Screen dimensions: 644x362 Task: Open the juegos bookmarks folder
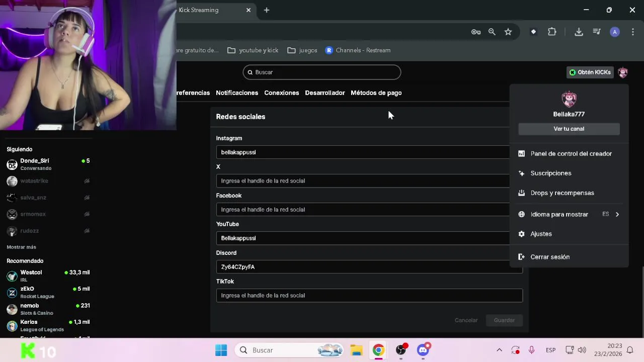[x=302, y=50]
